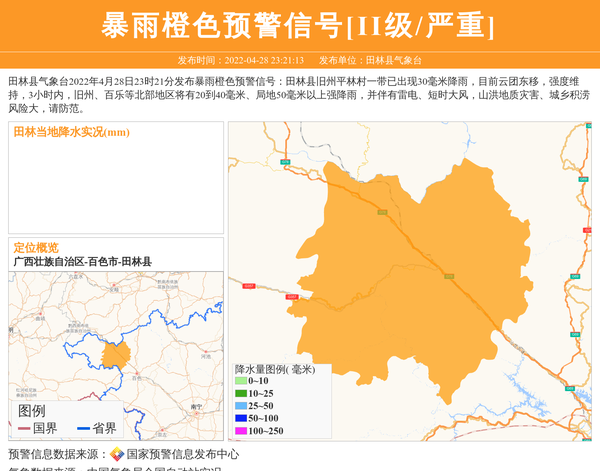Click the red 国界 legend line
Image resolution: width=600 pixels, height=471 pixels.
(x=23, y=428)
